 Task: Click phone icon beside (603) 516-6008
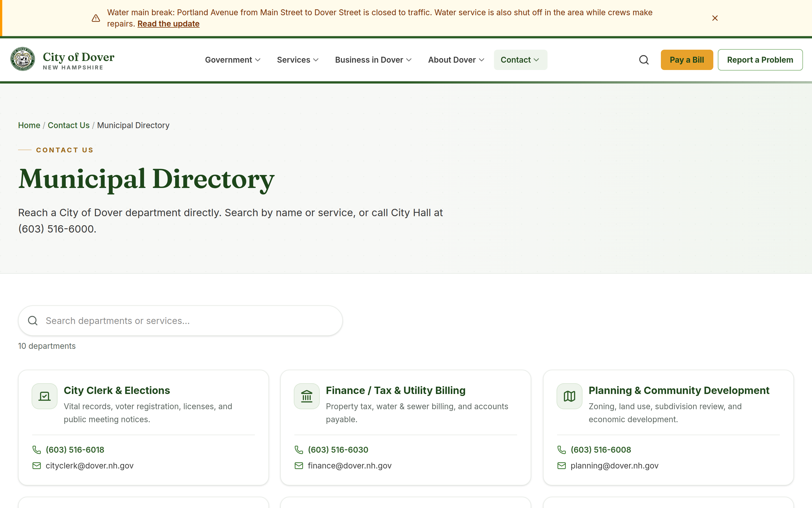(x=561, y=450)
